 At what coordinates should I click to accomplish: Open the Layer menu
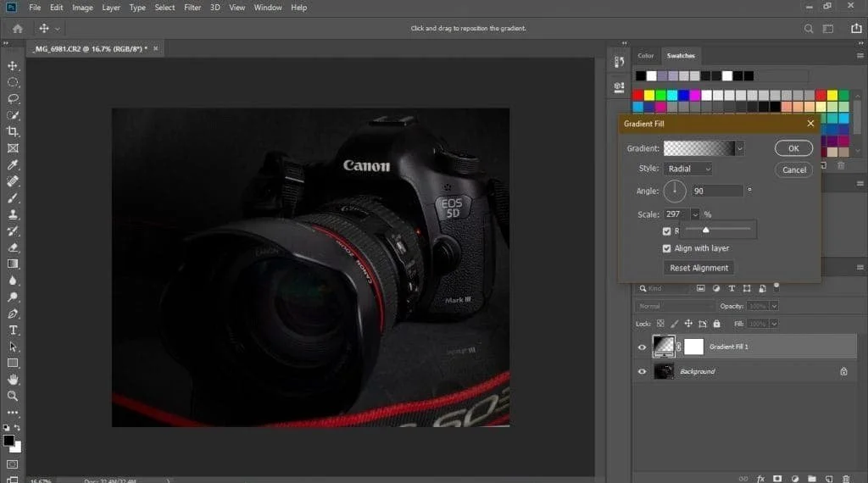click(x=111, y=8)
